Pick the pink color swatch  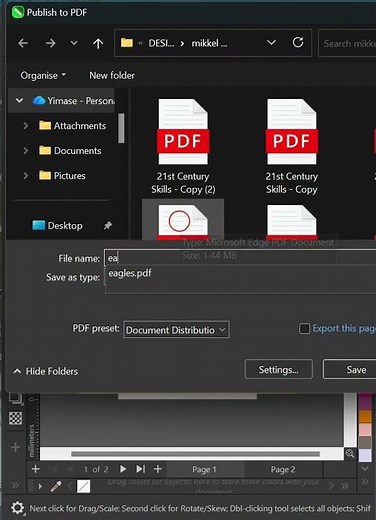[365, 430]
